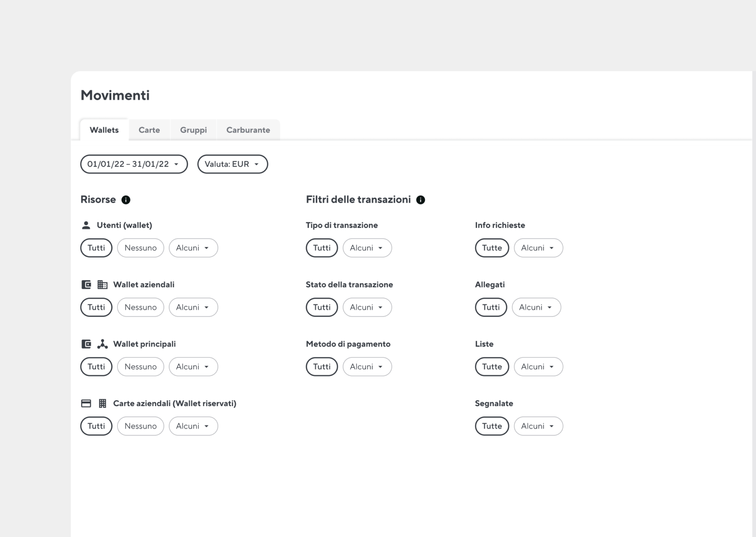Open Alcuni dropdown under Segnalate

pos(538,426)
